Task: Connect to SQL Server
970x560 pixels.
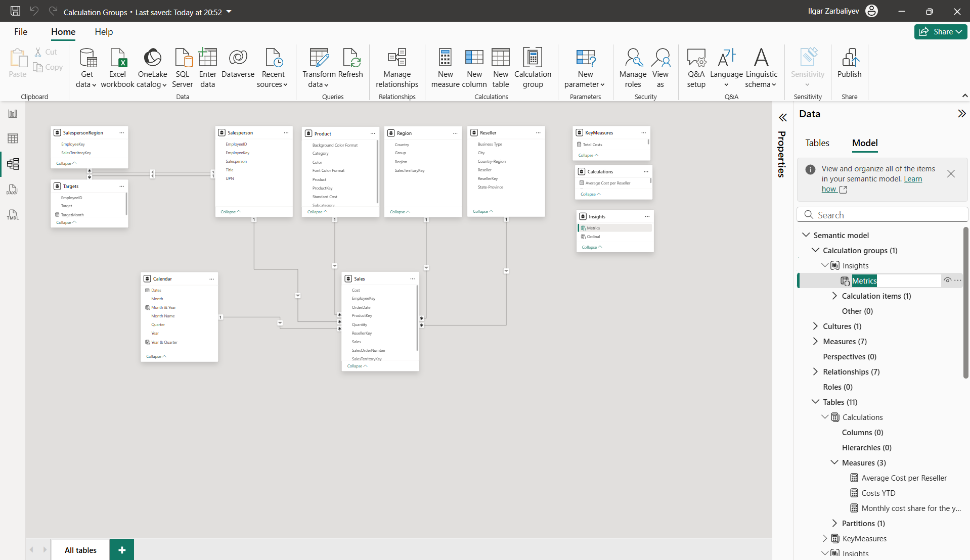Action: [183, 68]
